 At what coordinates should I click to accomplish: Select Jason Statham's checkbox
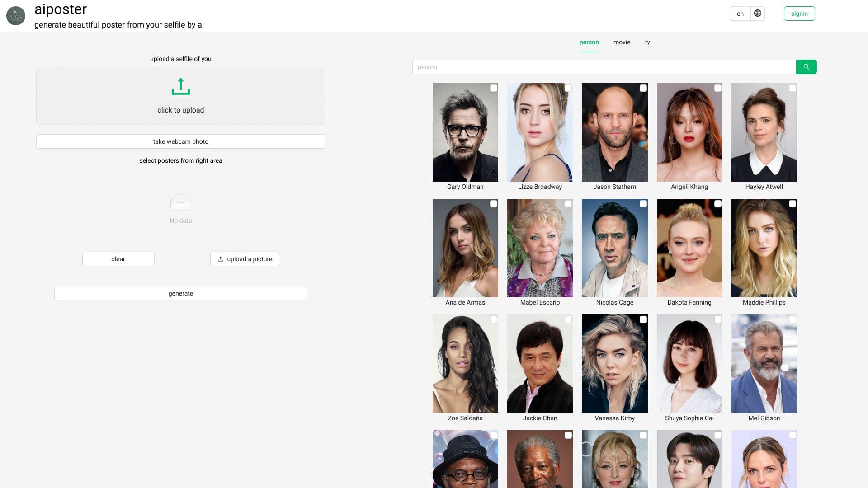coord(643,88)
